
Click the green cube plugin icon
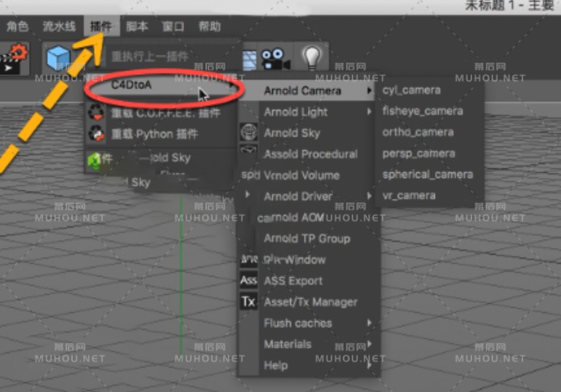[95, 161]
